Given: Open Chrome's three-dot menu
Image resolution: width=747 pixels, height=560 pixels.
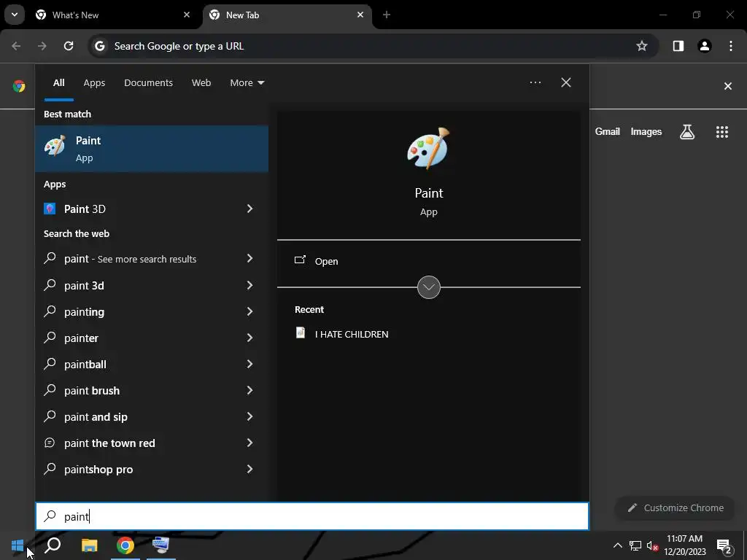Looking at the screenshot, I should click(x=731, y=46).
